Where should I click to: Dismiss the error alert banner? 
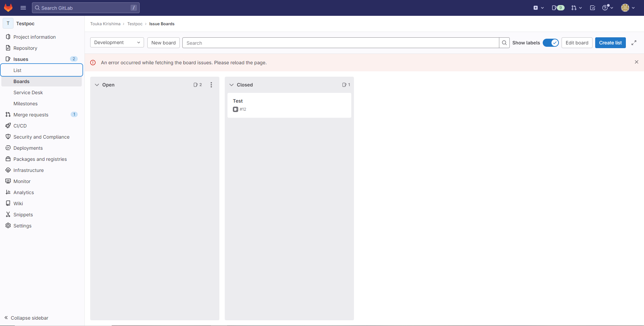[636, 62]
